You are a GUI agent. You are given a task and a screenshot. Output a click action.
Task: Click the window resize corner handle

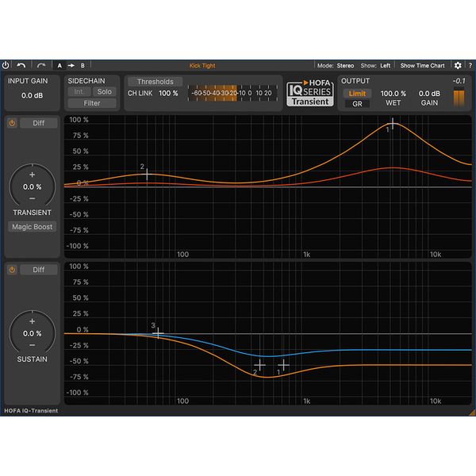[x=472, y=413]
